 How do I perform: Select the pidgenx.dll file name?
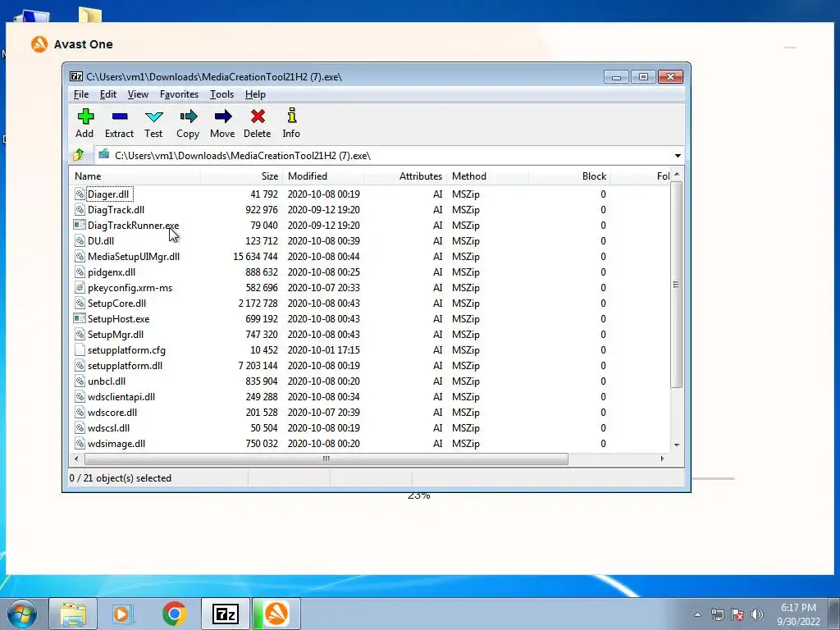click(x=112, y=272)
